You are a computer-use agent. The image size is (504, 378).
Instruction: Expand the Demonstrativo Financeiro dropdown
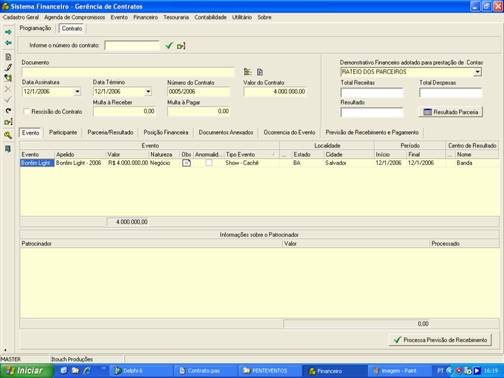(x=478, y=72)
